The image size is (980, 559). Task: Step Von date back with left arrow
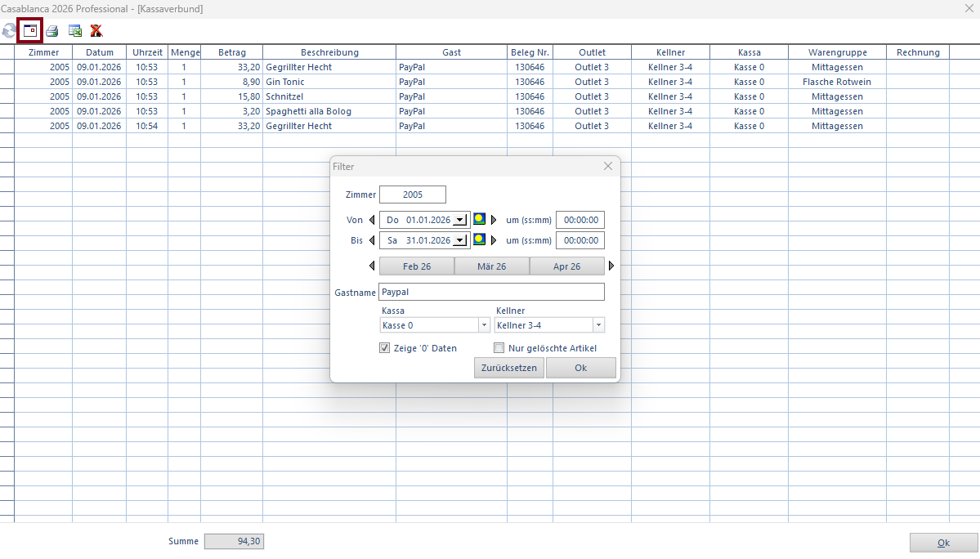372,220
